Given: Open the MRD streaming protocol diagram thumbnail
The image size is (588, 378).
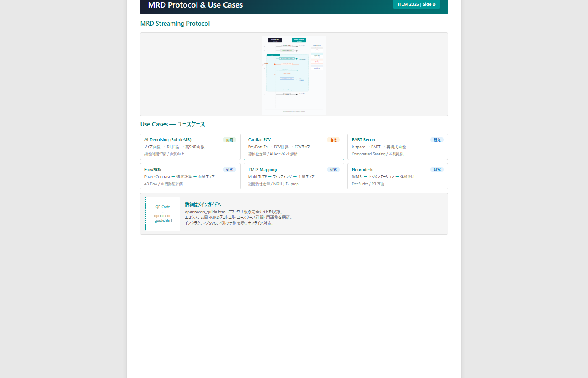Looking at the screenshot, I should [x=294, y=75].
